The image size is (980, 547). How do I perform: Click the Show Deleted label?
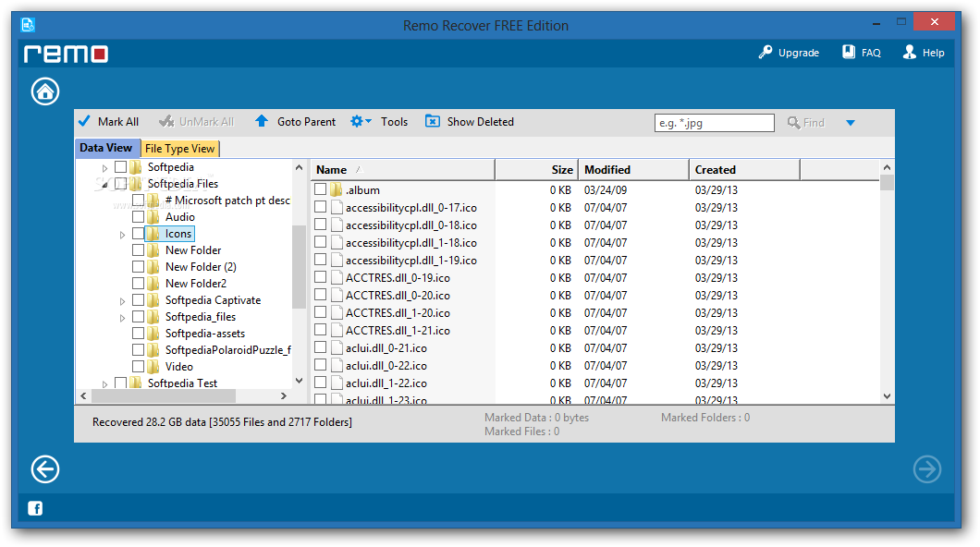coord(480,122)
